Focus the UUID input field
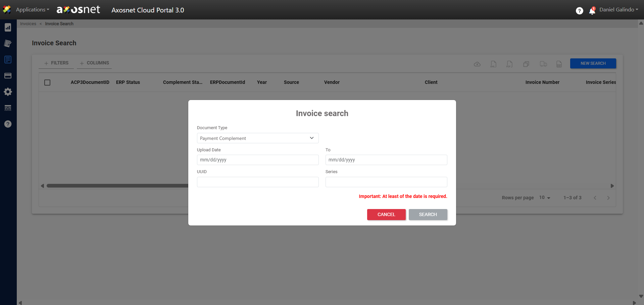The width and height of the screenshot is (644, 305). click(x=258, y=182)
